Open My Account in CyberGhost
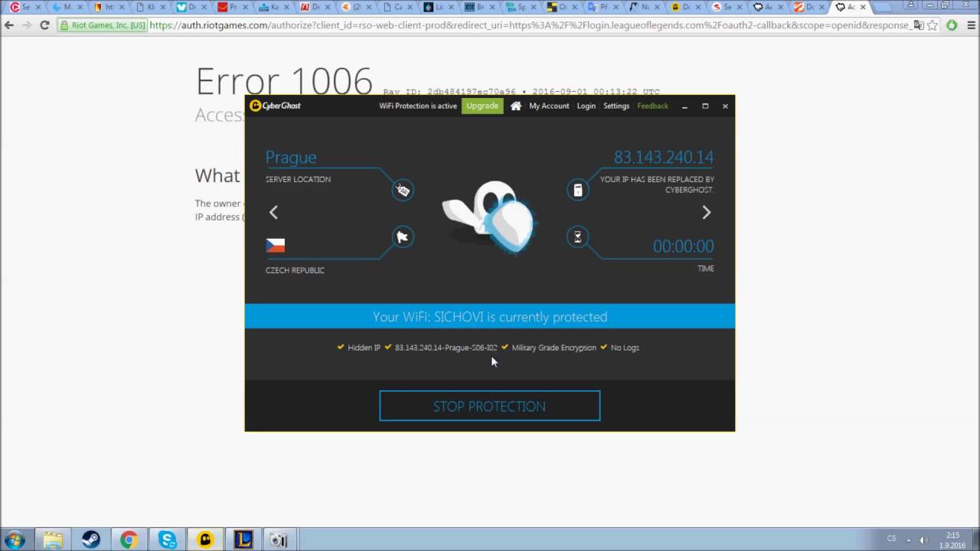This screenshot has width=980, height=551. (x=549, y=106)
